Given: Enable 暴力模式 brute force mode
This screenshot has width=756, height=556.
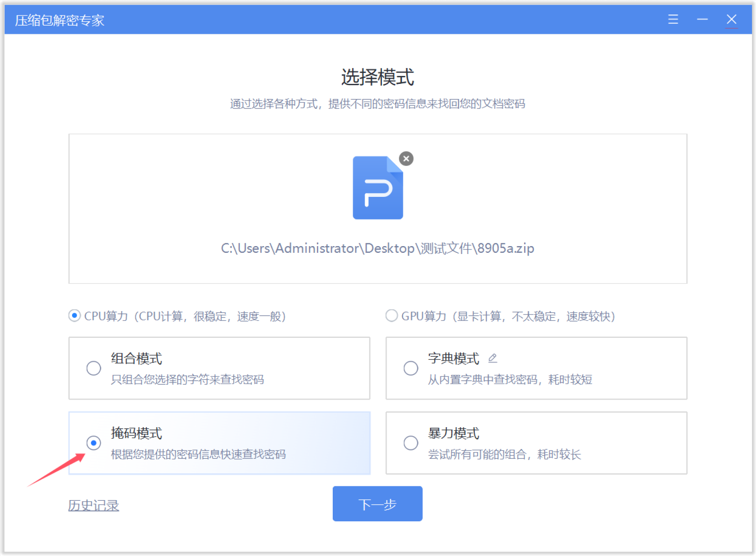Looking at the screenshot, I should coord(411,443).
